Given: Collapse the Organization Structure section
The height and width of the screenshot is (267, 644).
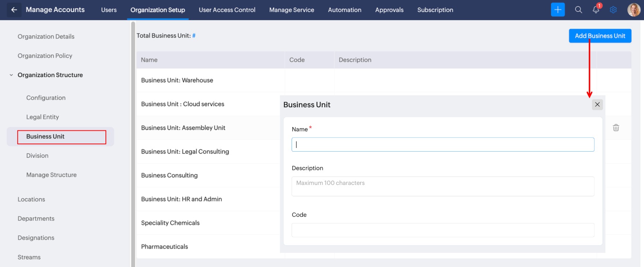Looking at the screenshot, I should (11, 75).
